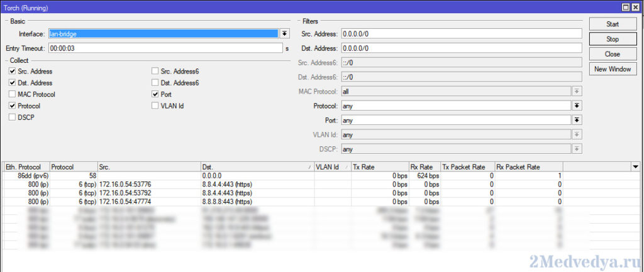Open the table columns dropdown arrow
This screenshot has width=644, height=272.
(636, 166)
